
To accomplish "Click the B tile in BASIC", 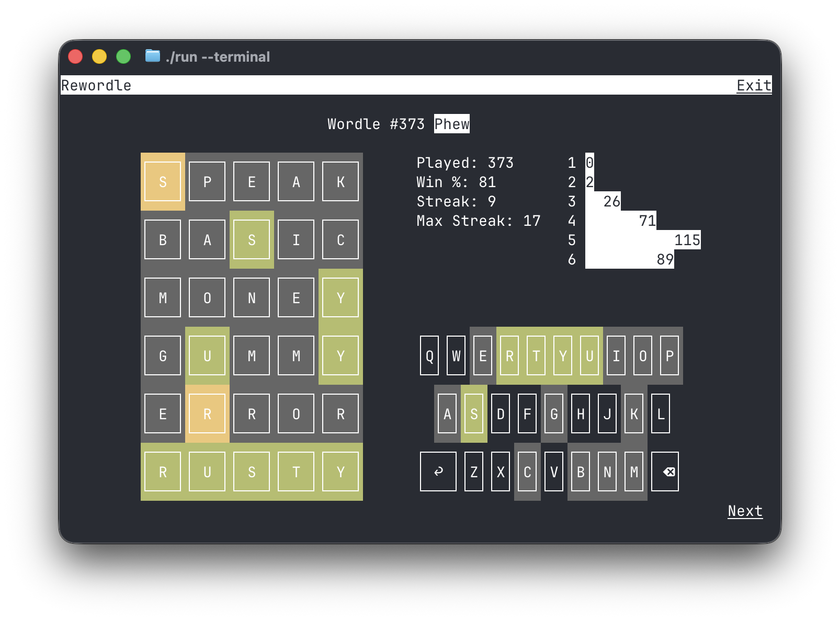I will tap(163, 239).
